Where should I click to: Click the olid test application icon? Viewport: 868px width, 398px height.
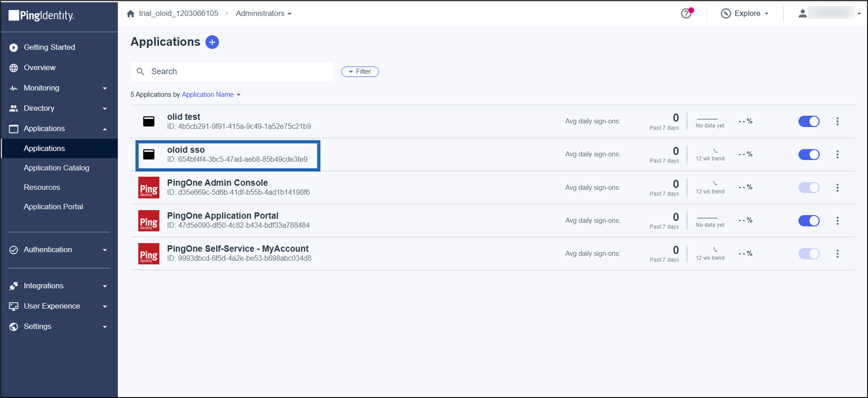[149, 121]
